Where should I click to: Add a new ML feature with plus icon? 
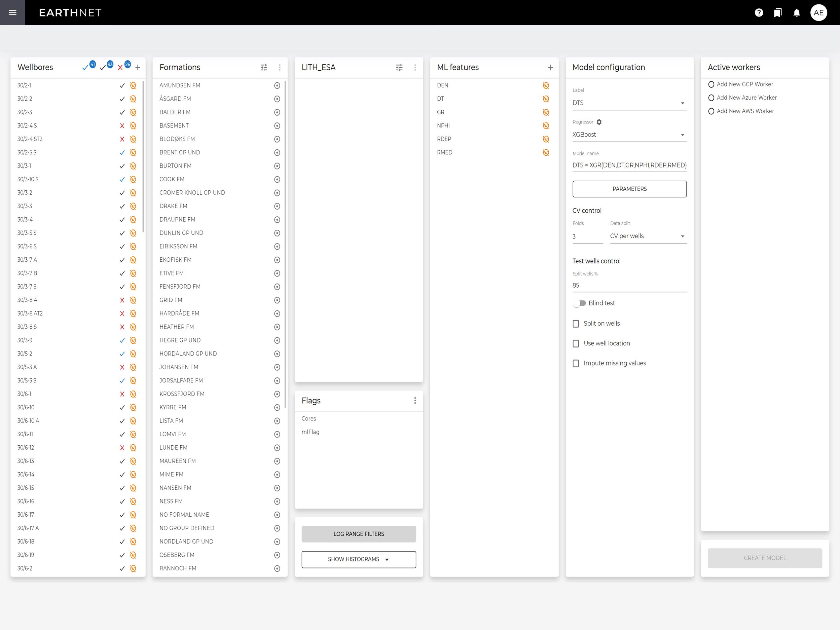[550, 67]
